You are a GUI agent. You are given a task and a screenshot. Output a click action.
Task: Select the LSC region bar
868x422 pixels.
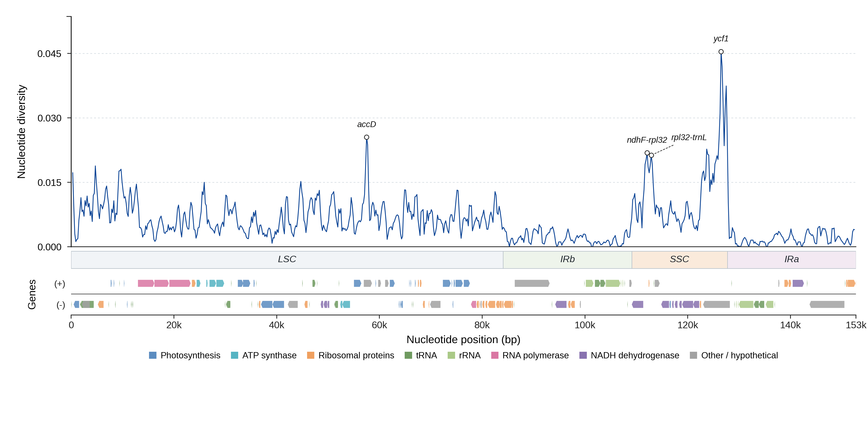tap(287, 260)
